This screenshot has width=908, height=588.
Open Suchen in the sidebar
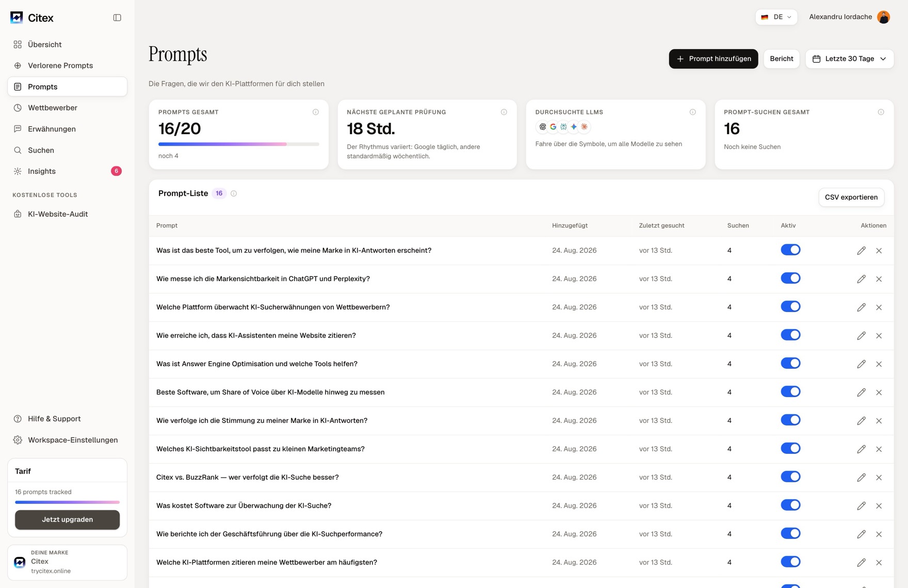[x=67, y=150]
